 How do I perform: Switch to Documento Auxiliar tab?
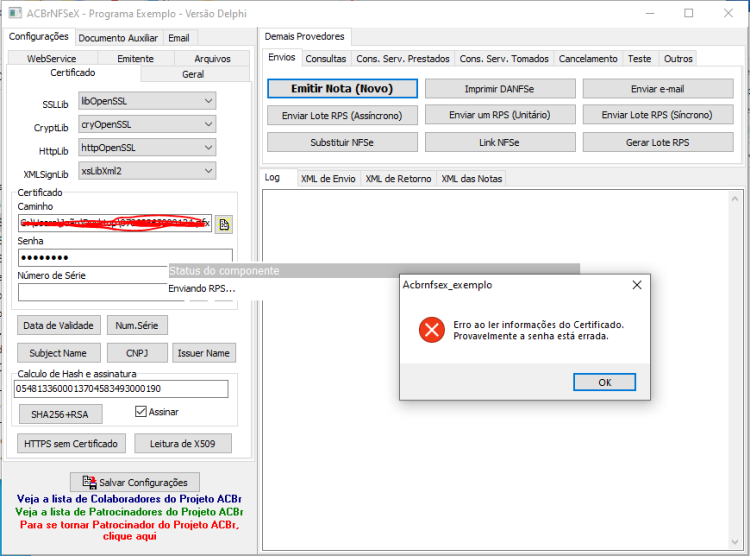pyautogui.click(x=118, y=38)
